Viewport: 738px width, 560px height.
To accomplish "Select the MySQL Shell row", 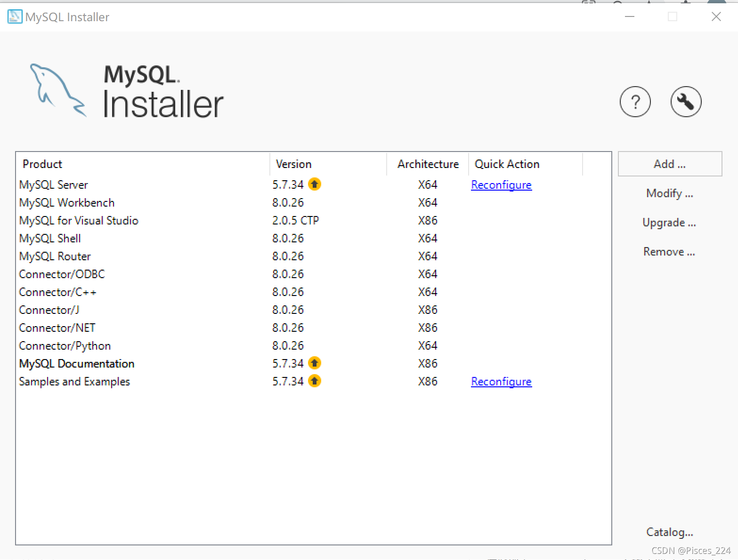I will click(313, 239).
